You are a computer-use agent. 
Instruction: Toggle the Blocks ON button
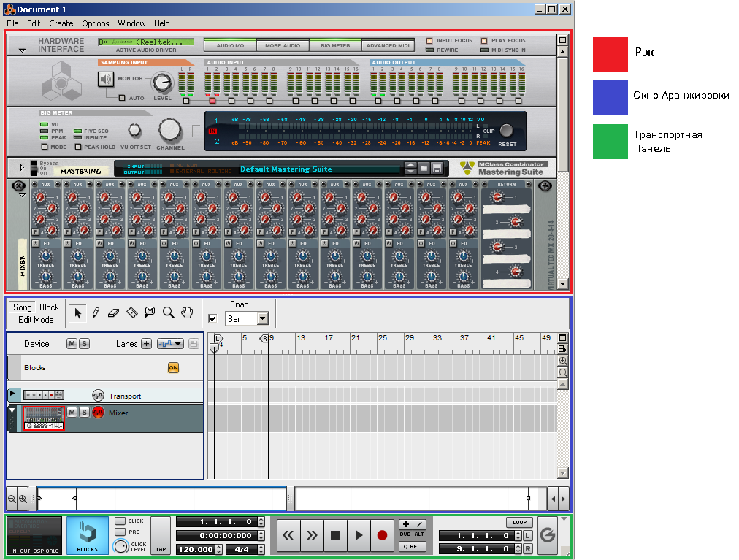click(x=173, y=368)
